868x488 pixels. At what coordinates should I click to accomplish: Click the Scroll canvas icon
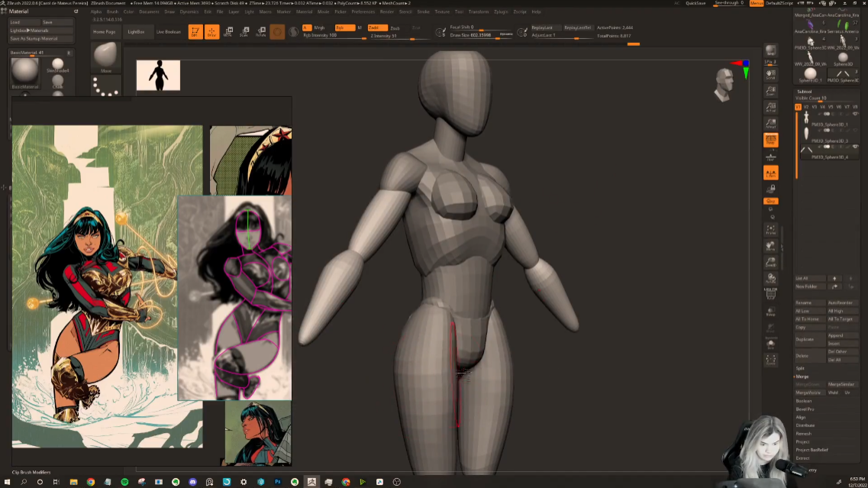click(x=770, y=74)
